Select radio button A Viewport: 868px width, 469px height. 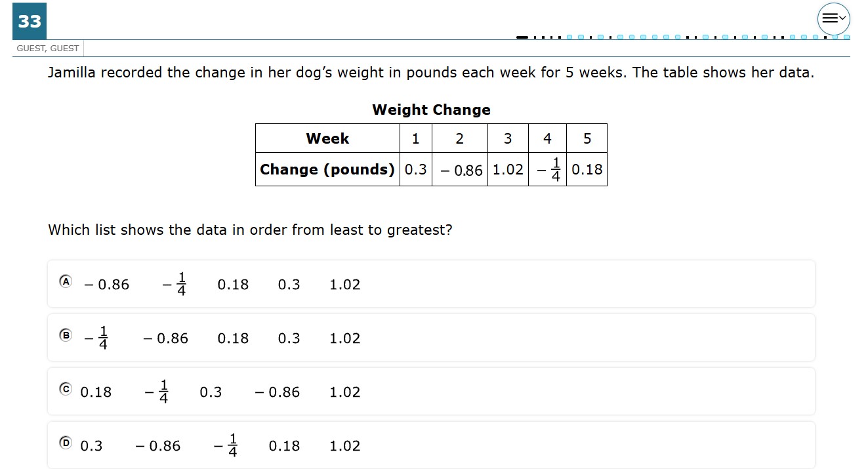(x=65, y=281)
